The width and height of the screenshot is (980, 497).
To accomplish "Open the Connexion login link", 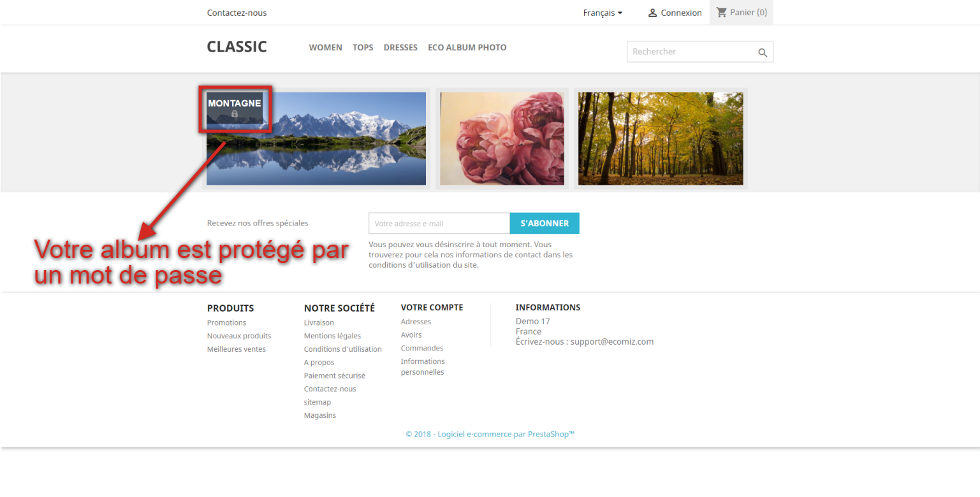I will pos(681,13).
